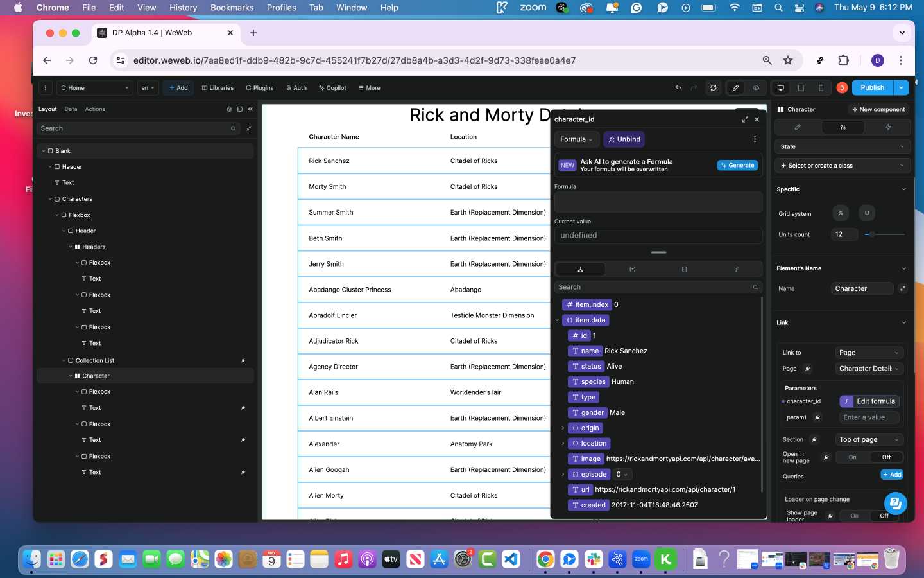
Task: Insert the species field chip
Action: coord(588,381)
